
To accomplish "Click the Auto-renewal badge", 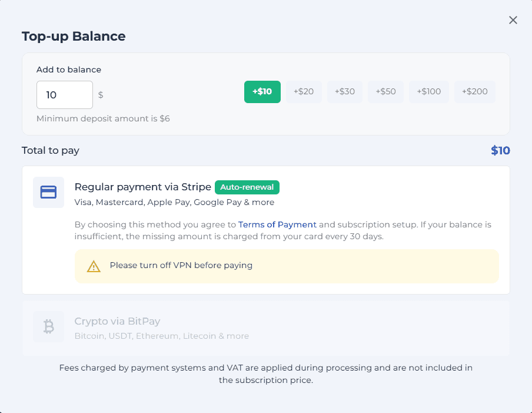I will pyautogui.click(x=247, y=187).
